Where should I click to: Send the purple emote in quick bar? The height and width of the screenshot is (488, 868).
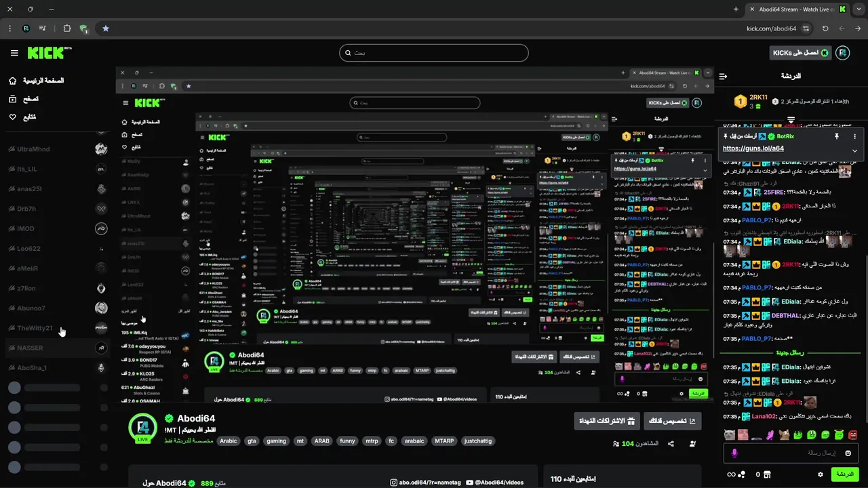[770, 434]
